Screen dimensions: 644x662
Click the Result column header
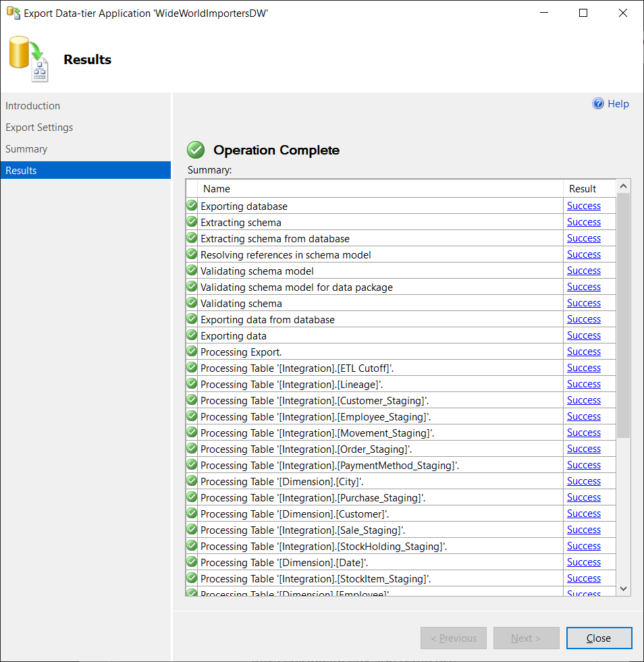coord(583,189)
